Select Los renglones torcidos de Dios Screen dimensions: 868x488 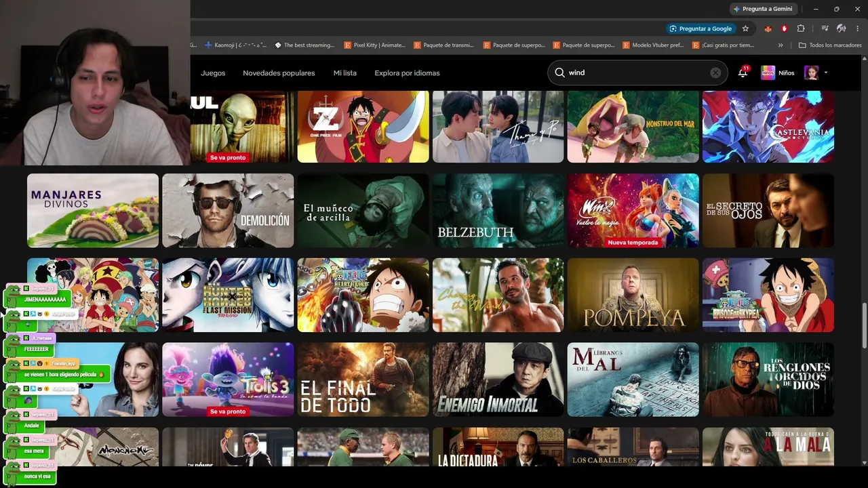pyautogui.click(x=768, y=380)
